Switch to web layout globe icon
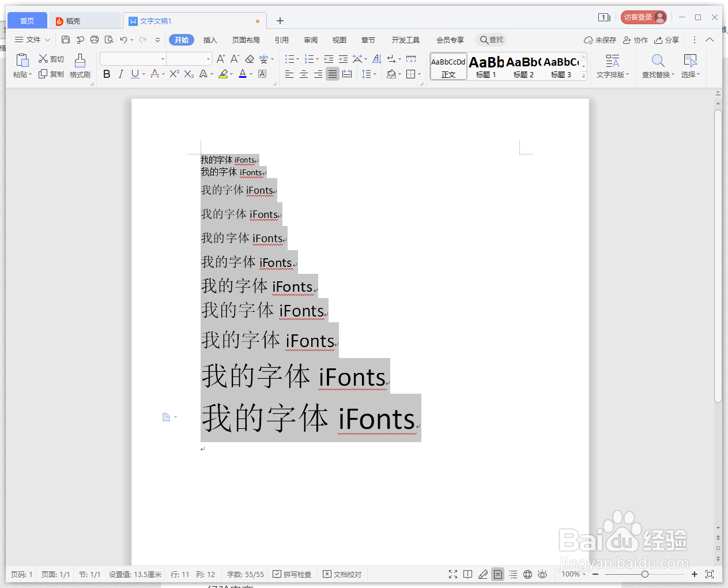The width and height of the screenshot is (728, 588). coord(527,574)
